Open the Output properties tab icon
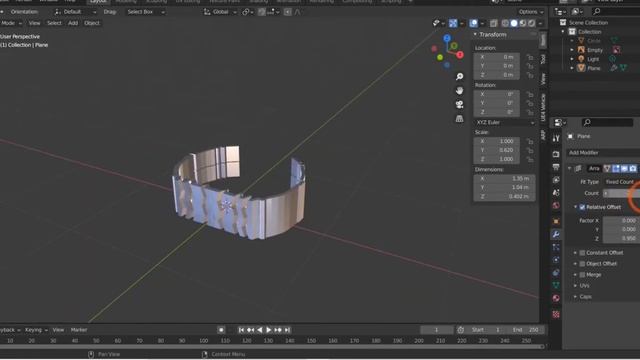640x360 pixels. pos(556,167)
